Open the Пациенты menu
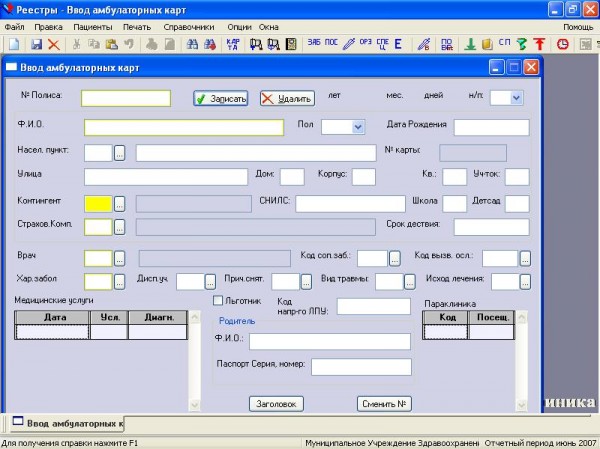Viewport: 600px width, 449px height. (x=90, y=26)
